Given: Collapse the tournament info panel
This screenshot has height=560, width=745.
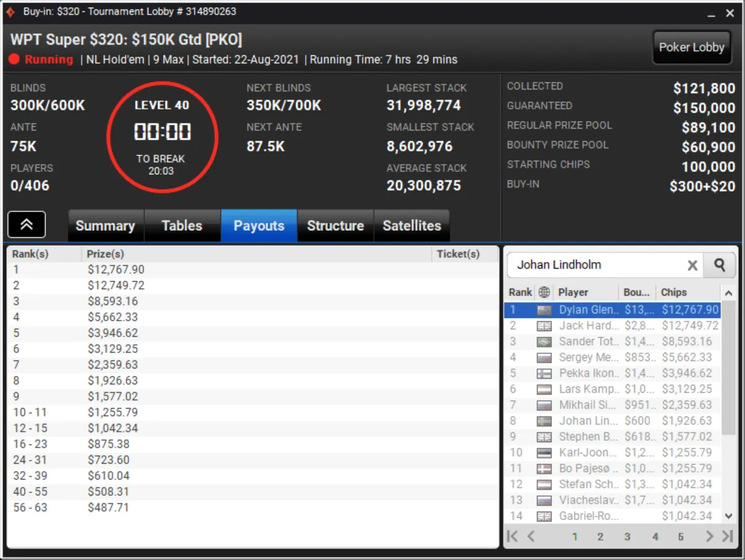Looking at the screenshot, I should (26, 225).
